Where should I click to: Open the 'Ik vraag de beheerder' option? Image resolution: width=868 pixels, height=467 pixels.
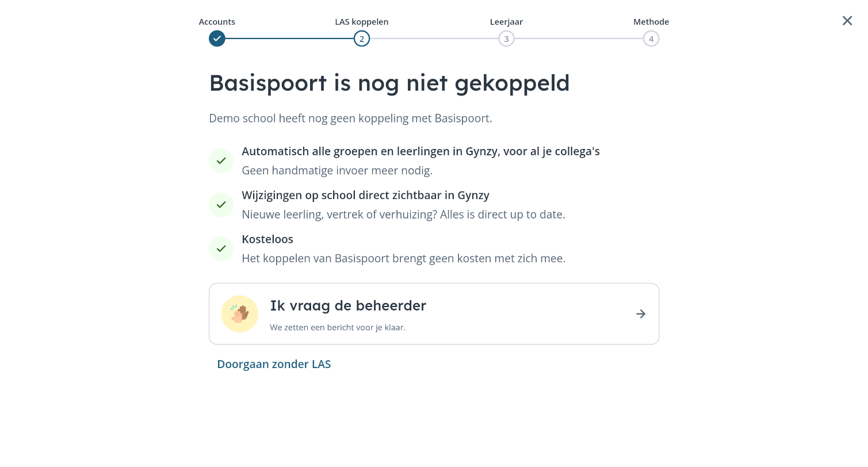pyautogui.click(x=434, y=314)
